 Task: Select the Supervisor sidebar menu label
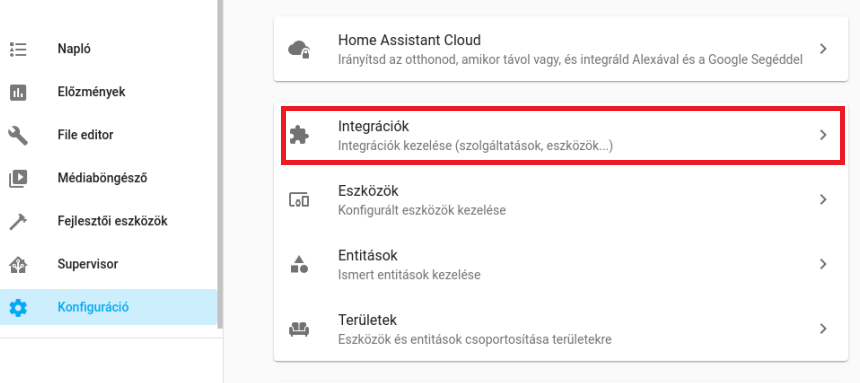tap(88, 264)
